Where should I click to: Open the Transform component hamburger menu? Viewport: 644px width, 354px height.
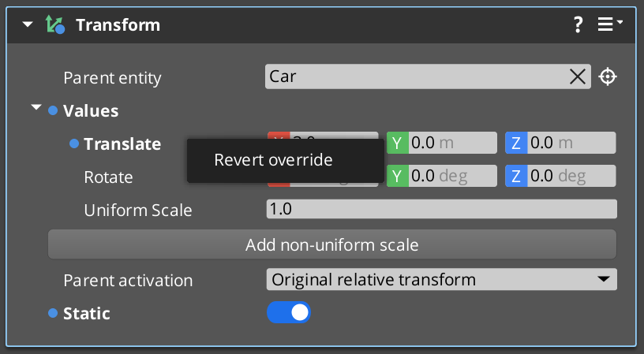[x=608, y=25]
